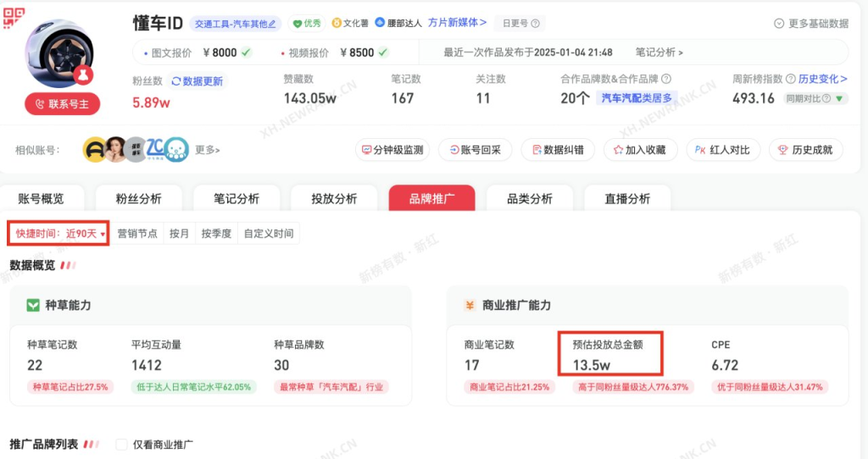Click the 低于达人日常笔记水平62.05% tag

(x=194, y=387)
